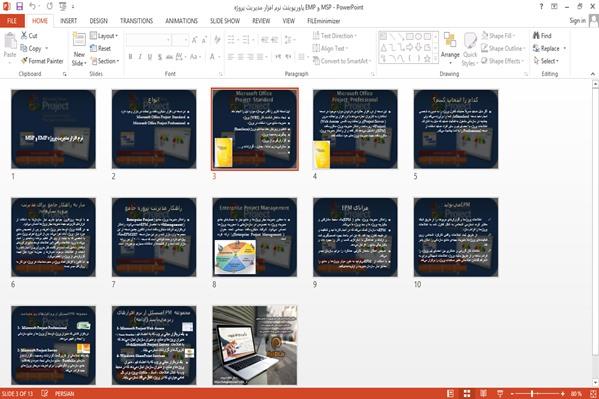Click the New Slide icon

79,40
